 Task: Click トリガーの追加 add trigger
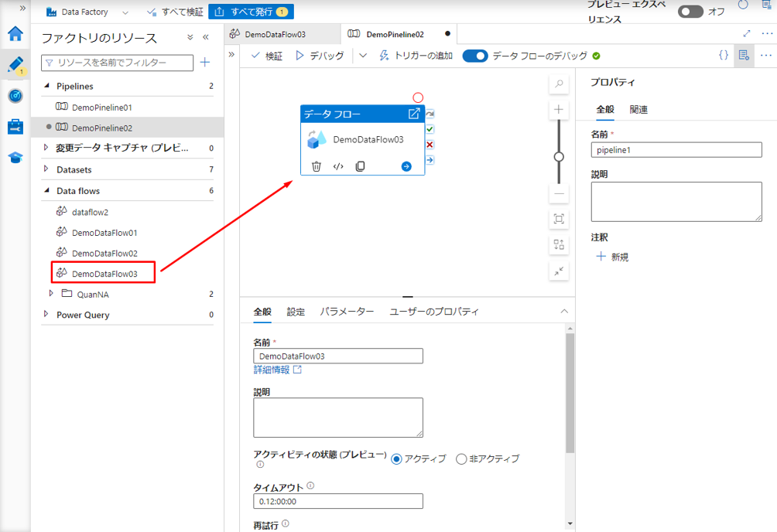point(416,56)
